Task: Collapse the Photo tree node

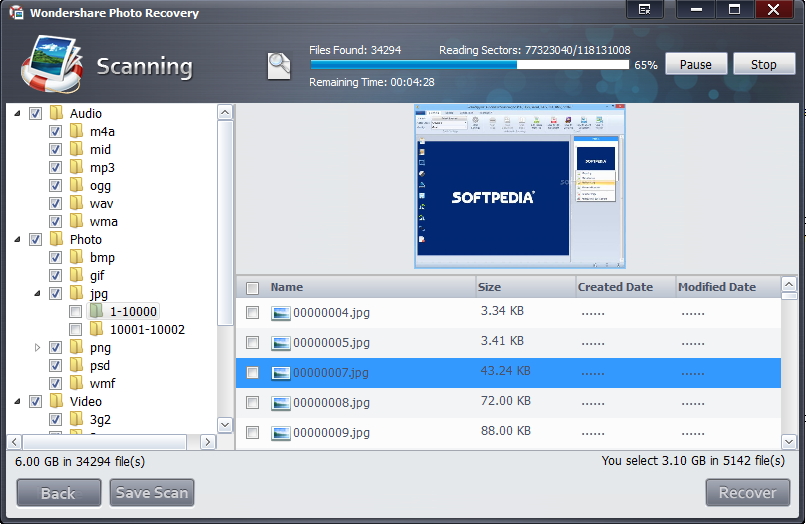Action: point(17,240)
